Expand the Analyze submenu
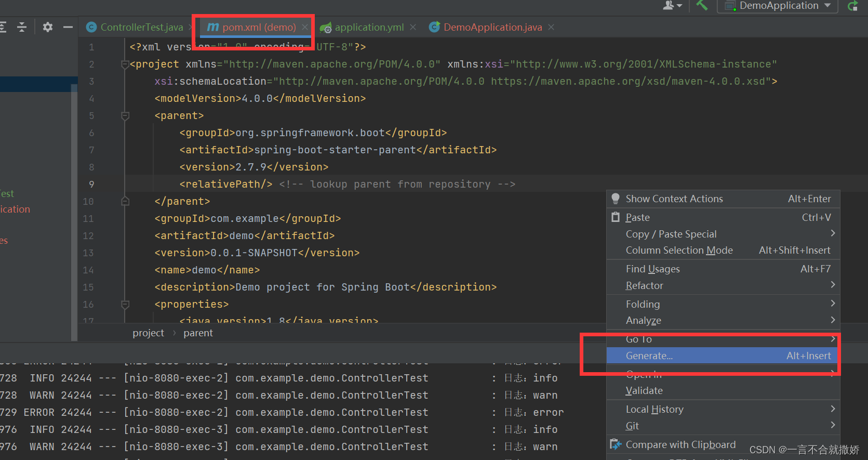This screenshot has width=868, height=460. pos(723,320)
